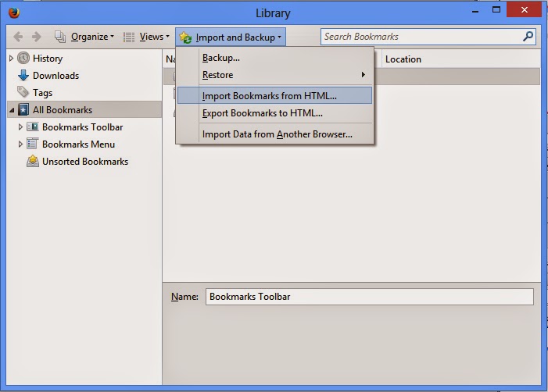
Task: Open the Organize dropdown
Action: [x=92, y=37]
